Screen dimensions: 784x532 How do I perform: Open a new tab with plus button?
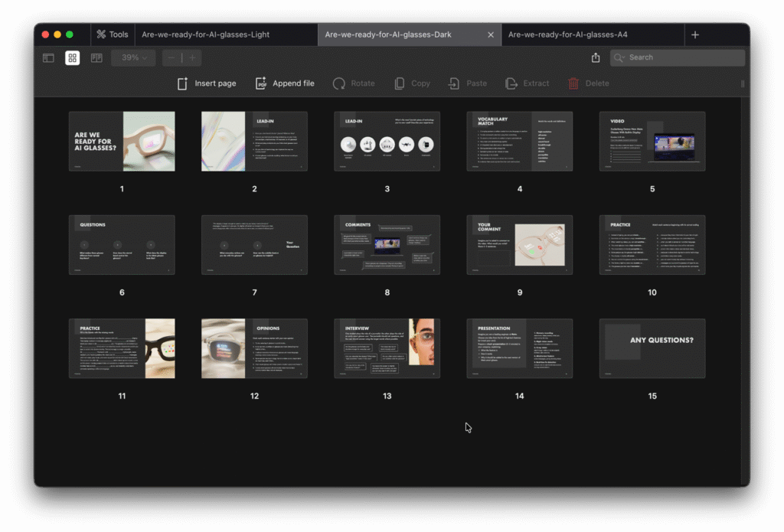point(694,34)
